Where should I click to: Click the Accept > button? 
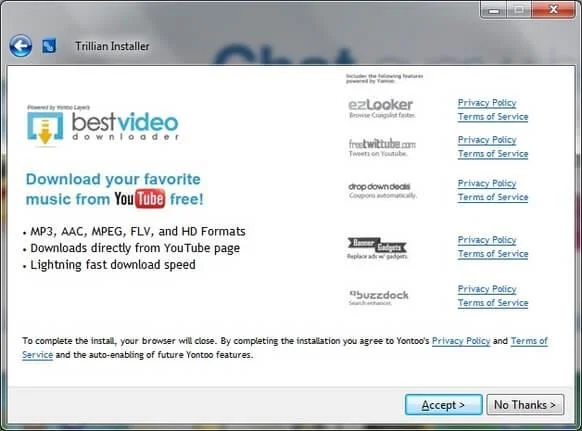pyautogui.click(x=444, y=405)
